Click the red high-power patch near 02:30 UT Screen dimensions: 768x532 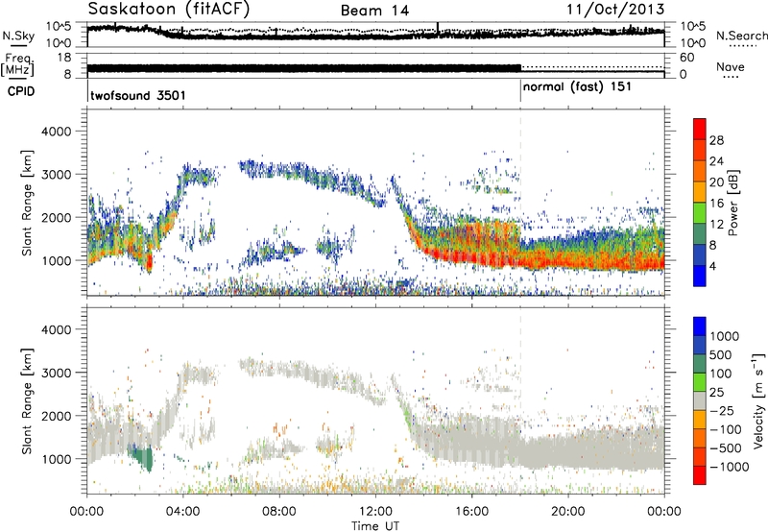click(150, 263)
